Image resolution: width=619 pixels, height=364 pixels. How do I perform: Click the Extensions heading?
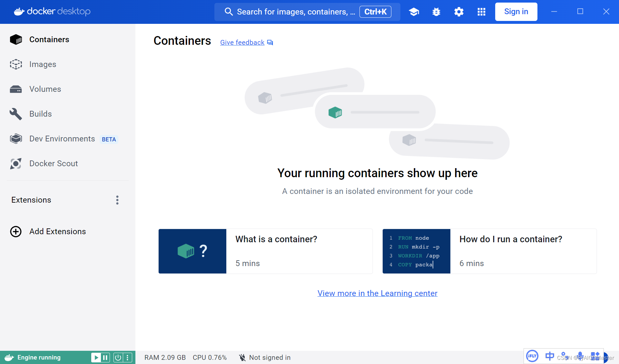click(31, 200)
